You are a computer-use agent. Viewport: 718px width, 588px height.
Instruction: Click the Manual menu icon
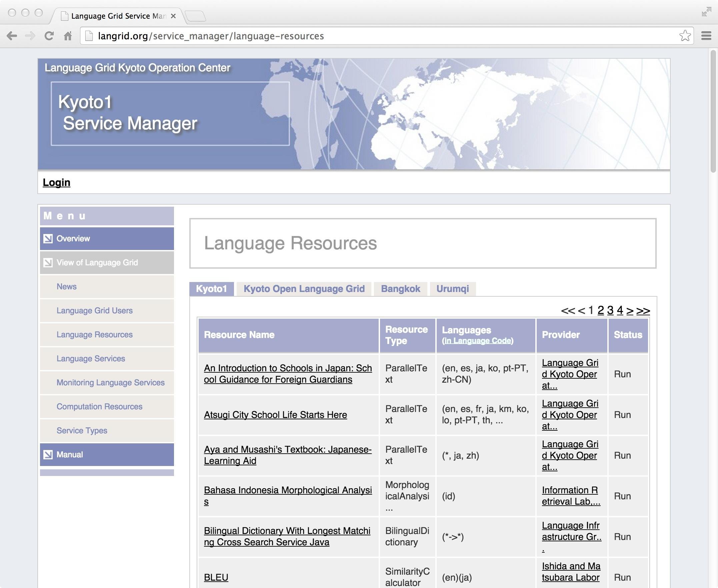click(x=48, y=454)
